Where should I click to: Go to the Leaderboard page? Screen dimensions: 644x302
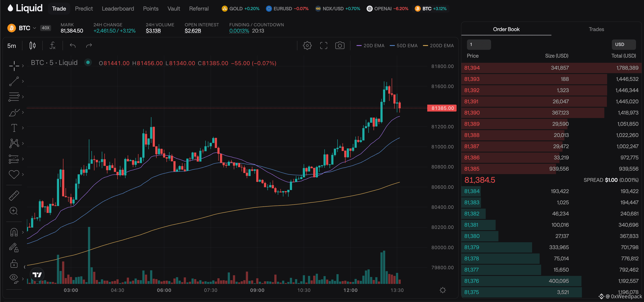(x=118, y=8)
